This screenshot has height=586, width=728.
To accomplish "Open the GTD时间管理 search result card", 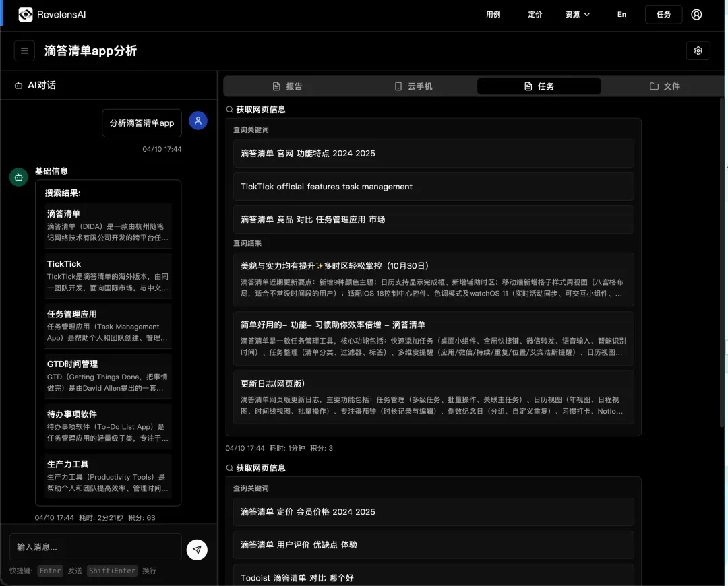I will (108, 376).
